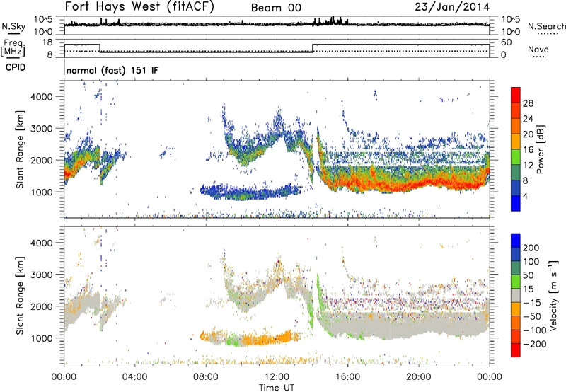Click the 'Beam 00' label
The image size is (566, 392).
(276, 8)
